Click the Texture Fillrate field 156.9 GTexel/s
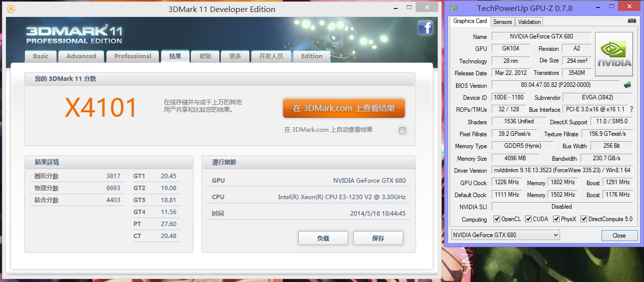Image resolution: width=644 pixels, height=282 pixels. [x=607, y=134]
